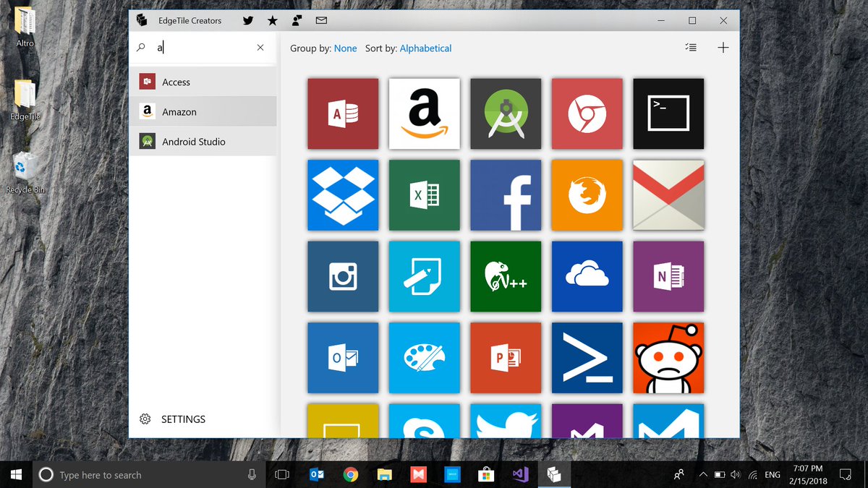Image resolution: width=868 pixels, height=488 pixels.
Task: Open the Android Studio tile in the grid
Action: coord(506,114)
